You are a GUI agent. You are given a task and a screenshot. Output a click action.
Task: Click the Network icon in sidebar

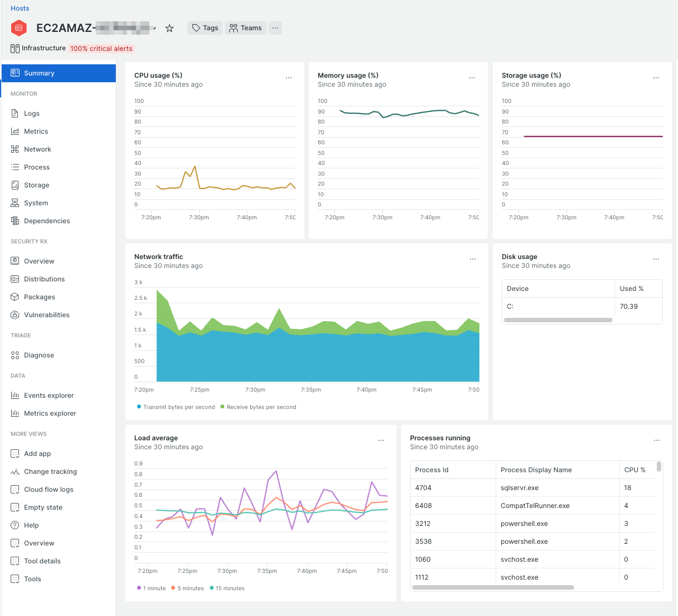(15, 149)
